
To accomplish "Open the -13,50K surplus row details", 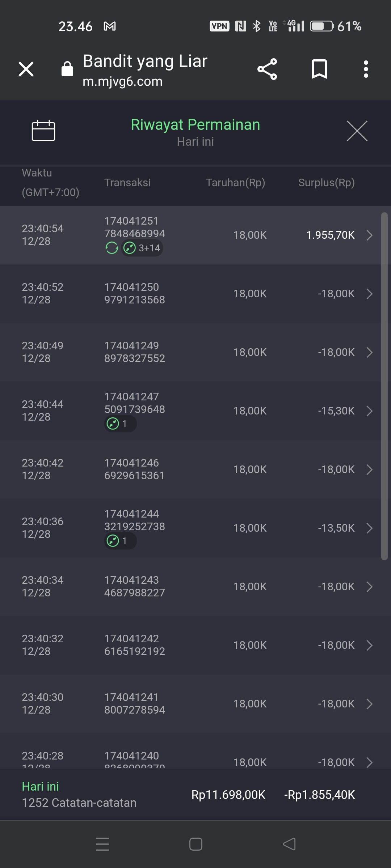I will tap(369, 528).
